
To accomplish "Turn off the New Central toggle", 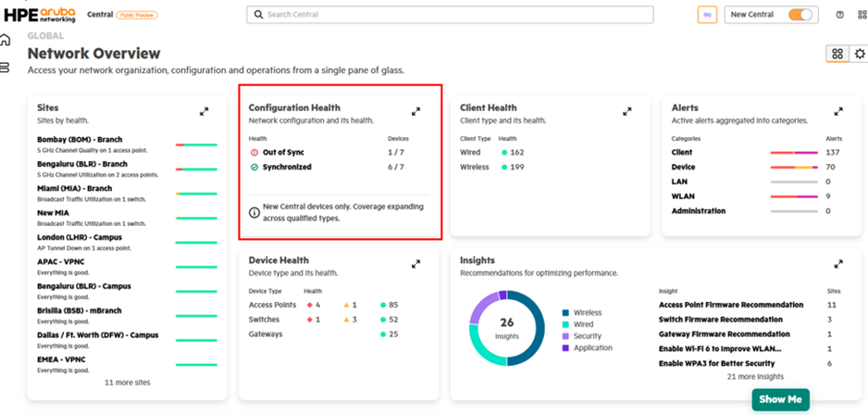I will [x=800, y=15].
